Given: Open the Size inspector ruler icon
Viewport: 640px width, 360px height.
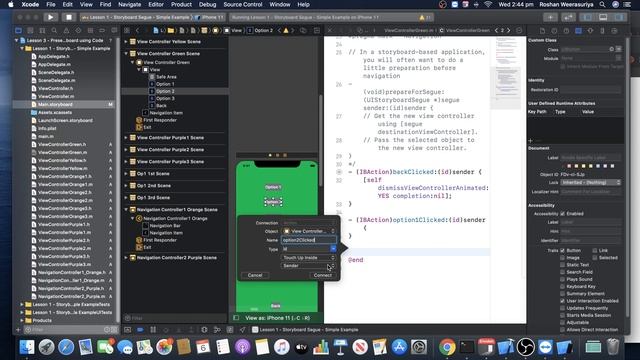Looking at the screenshot, I should coord(602,31).
